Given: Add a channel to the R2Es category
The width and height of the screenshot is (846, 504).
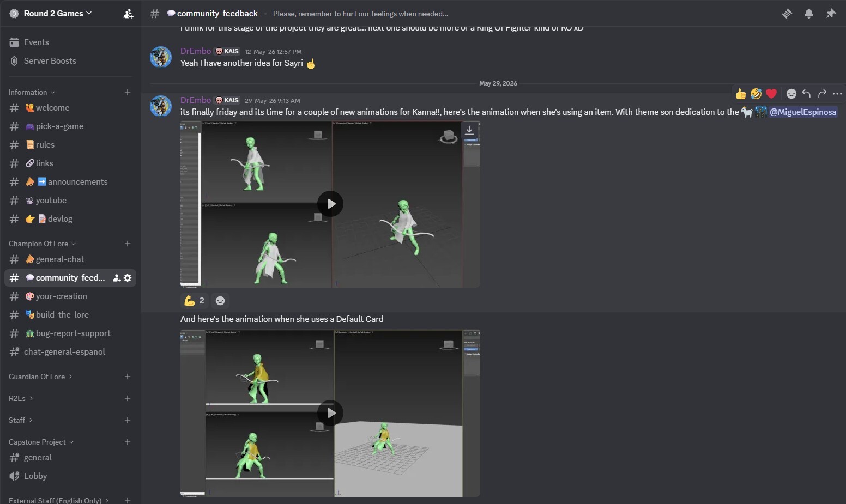Looking at the screenshot, I should click(128, 398).
